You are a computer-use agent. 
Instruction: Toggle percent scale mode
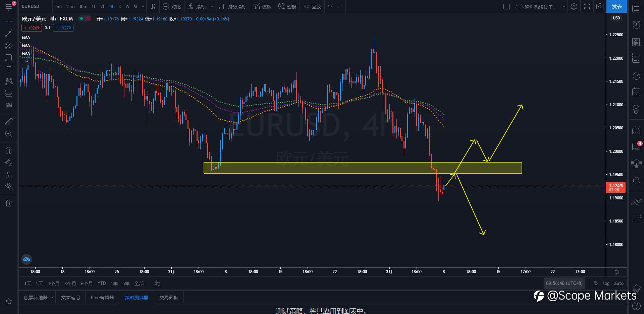click(596, 284)
